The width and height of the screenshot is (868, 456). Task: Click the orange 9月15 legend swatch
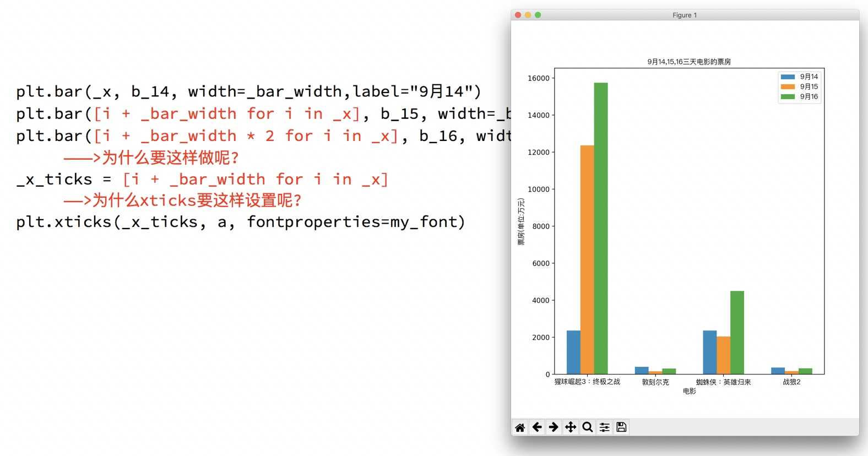click(x=788, y=87)
